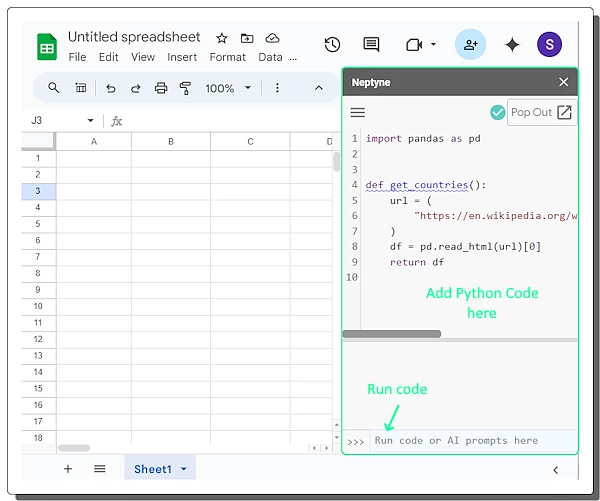Viewport: 600px width, 501px height.
Task: Open the comments icon
Action: (371, 45)
